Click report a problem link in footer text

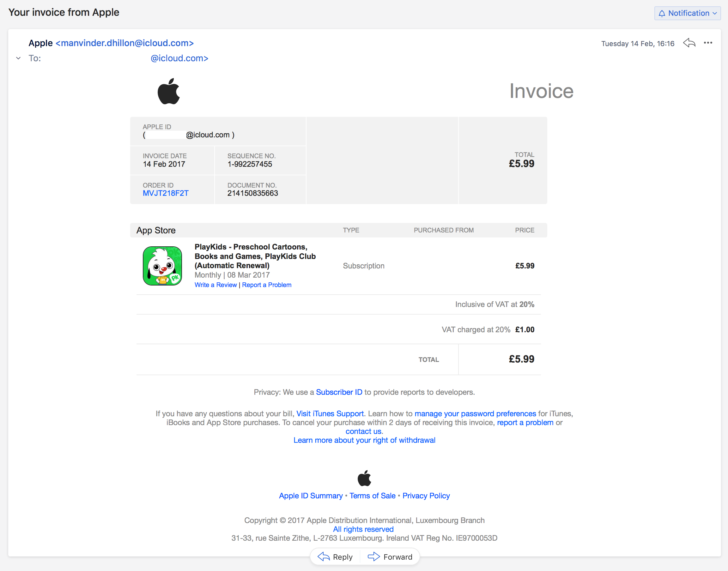pos(525,423)
